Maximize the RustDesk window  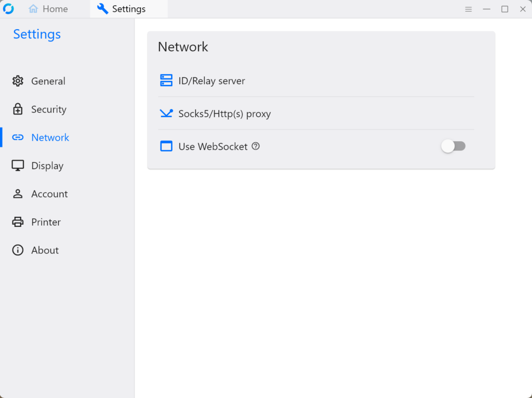(504, 9)
